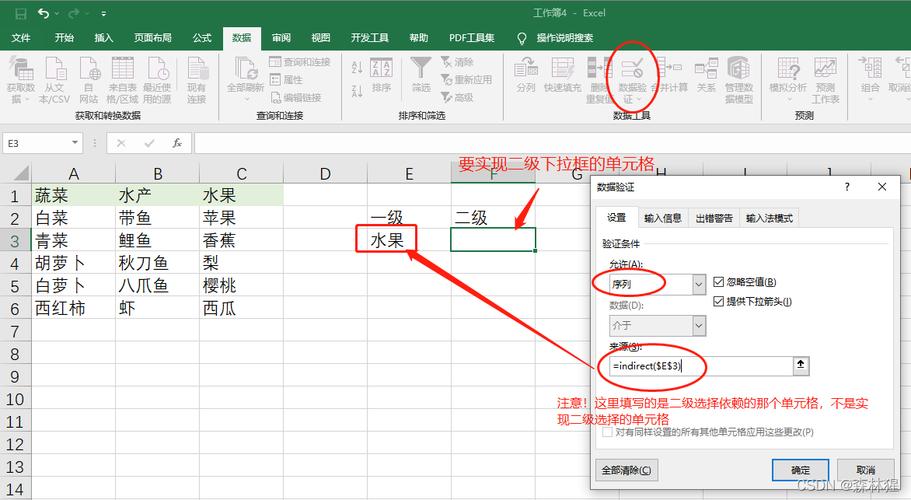The image size is (911, 500).
Task: Open Customize Quick Access Toolbar dropdown
Action: 103,13
